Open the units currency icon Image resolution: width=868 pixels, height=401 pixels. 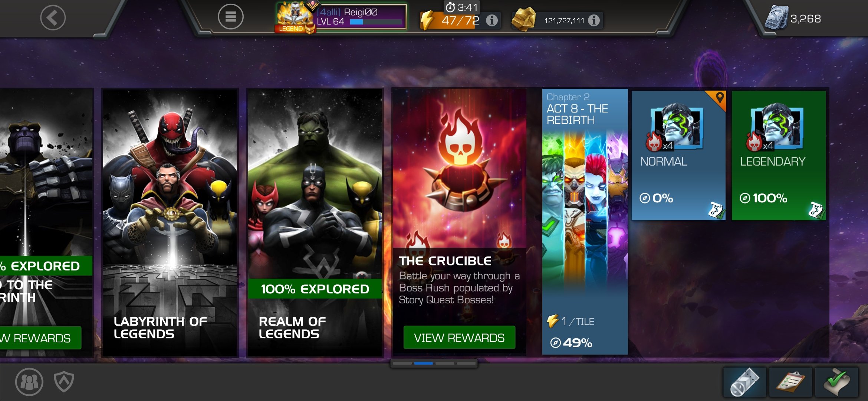[776, 17]
